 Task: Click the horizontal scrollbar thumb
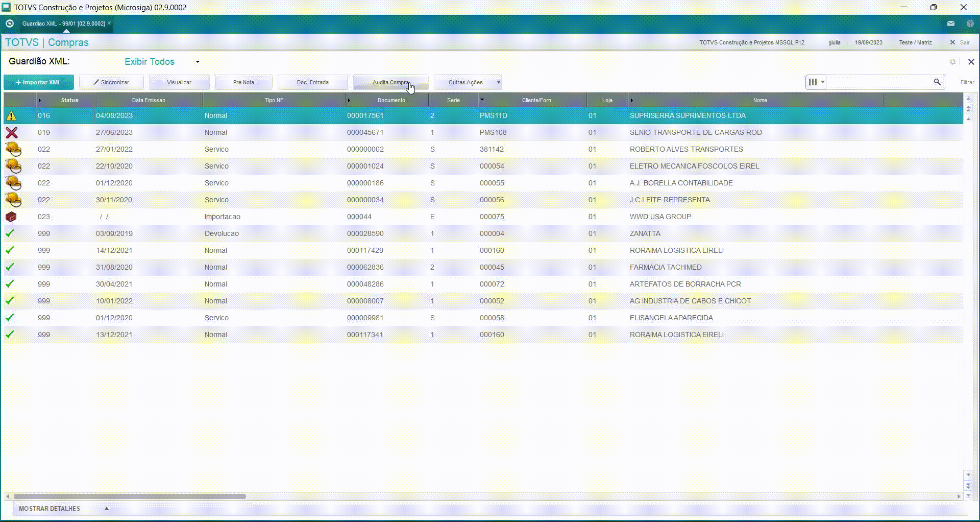130,496
